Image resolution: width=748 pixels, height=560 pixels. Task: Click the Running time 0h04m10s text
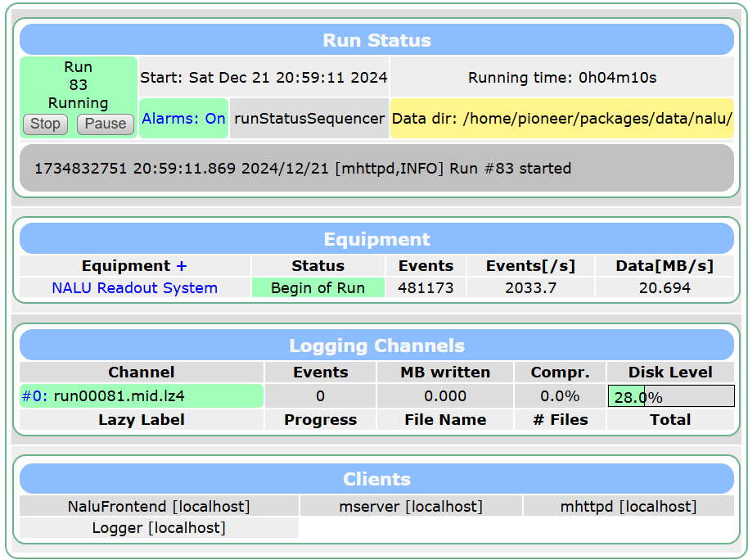click(562, 77)
